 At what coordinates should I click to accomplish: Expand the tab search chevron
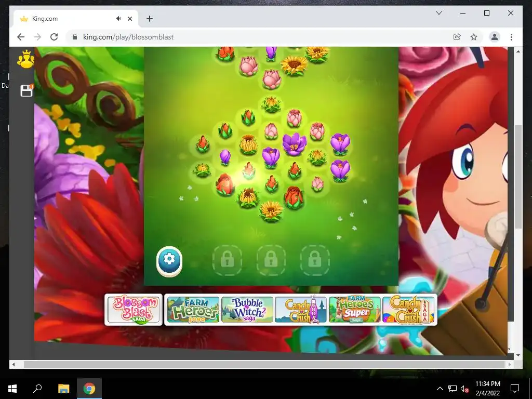pos(438,13)
